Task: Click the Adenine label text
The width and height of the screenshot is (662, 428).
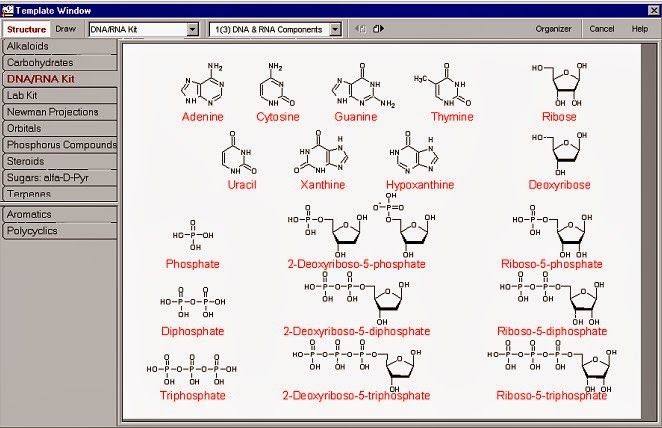Action: click(x=203, y=116)
